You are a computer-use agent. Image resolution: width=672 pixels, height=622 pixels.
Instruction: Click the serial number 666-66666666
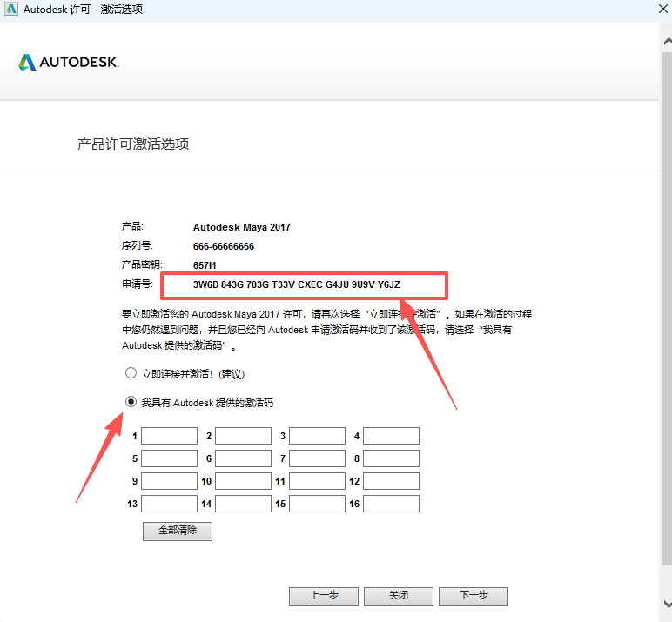pyautogui.click(x=224, y=246)
